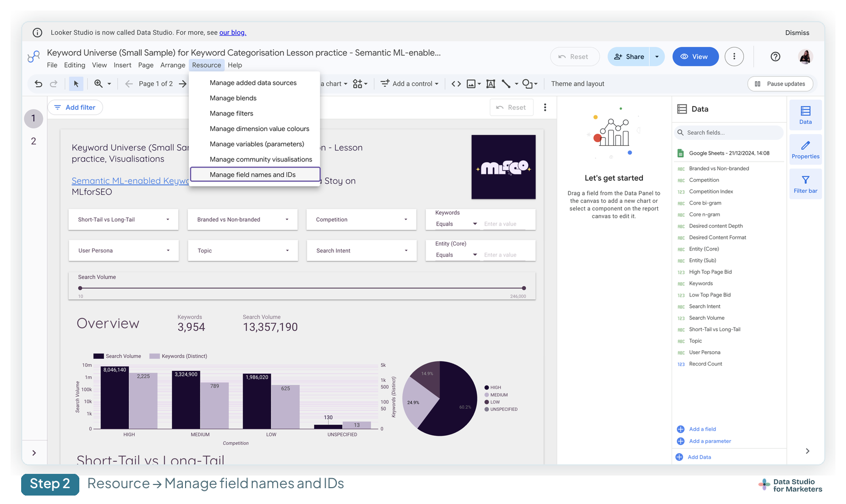Click the user account avatar

(805, 57)
